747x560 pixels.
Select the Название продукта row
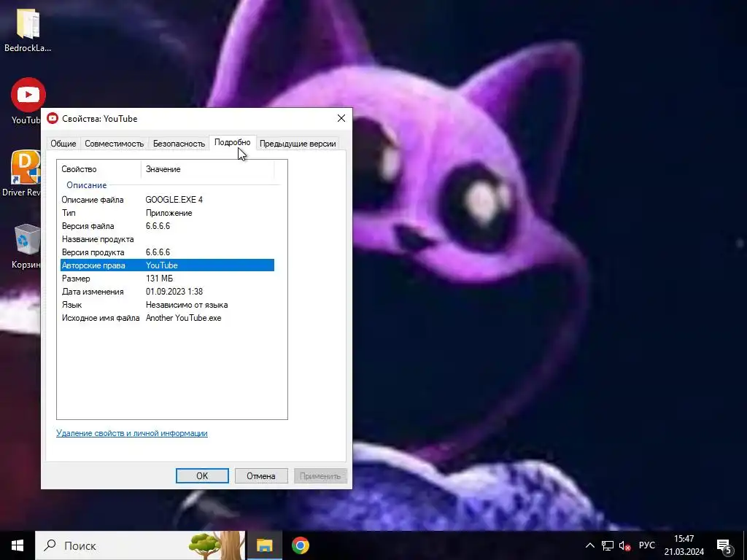point(168,239)
